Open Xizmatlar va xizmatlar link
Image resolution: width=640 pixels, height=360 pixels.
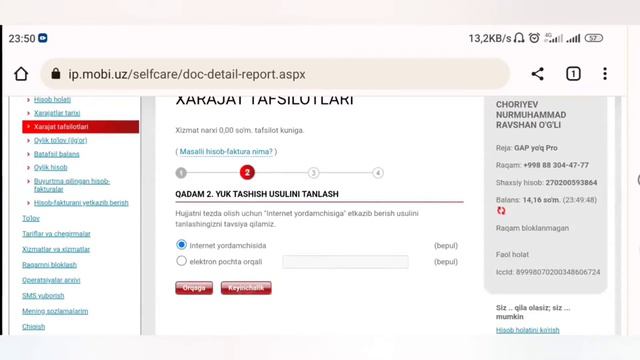pyautogui.click(x=56, y=249)
